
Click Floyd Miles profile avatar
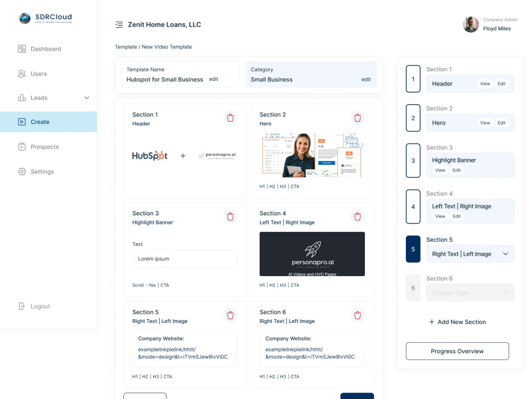(471, 24)
